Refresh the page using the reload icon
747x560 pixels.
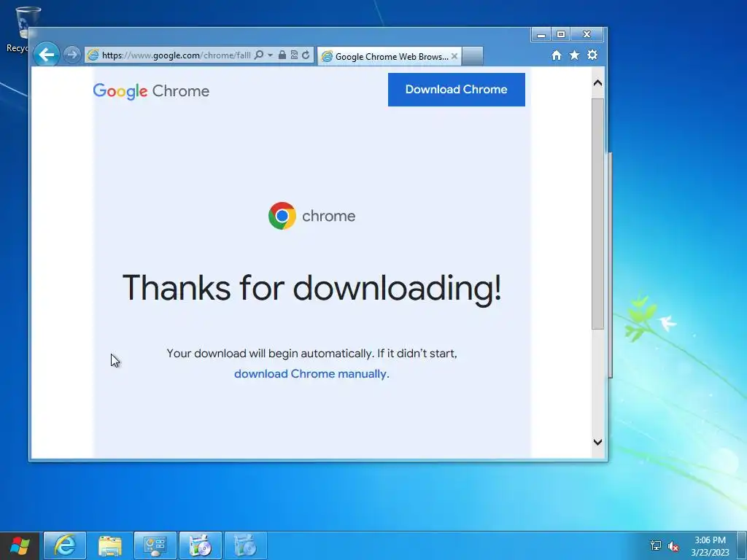click(306, 55)
